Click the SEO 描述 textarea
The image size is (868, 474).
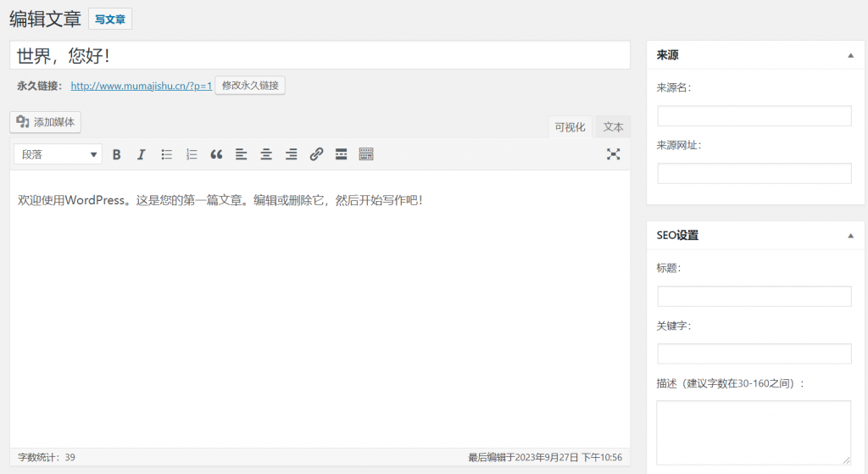754,432
